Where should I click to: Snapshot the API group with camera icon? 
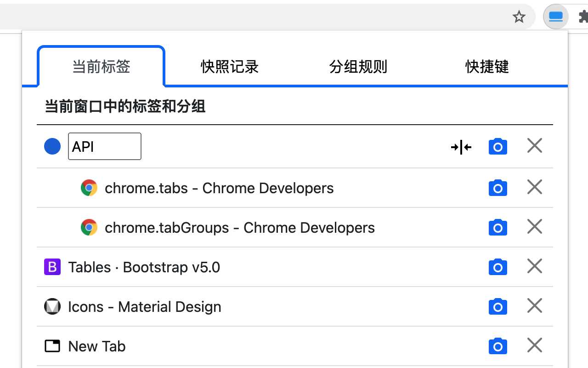tap(498, 147)
